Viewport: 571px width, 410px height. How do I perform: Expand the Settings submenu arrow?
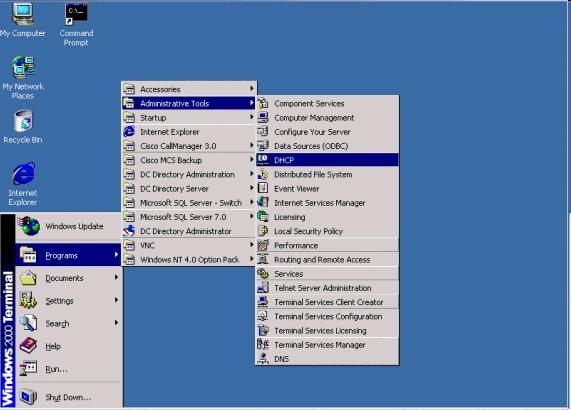[116, 300]
